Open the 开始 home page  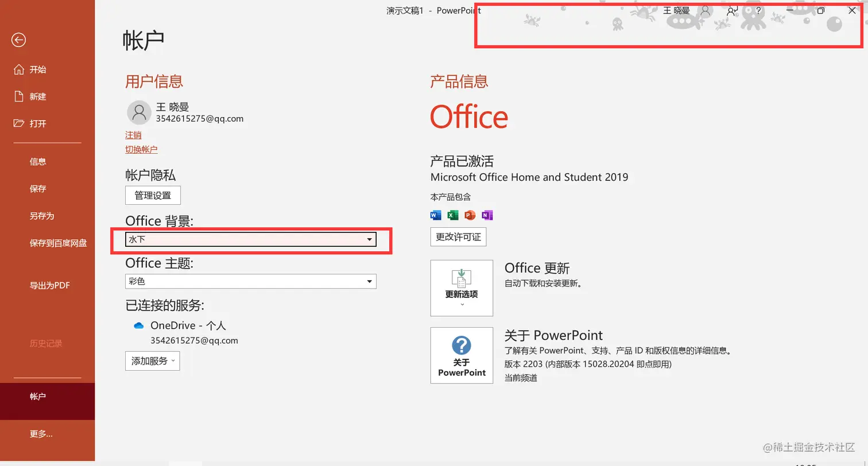(38, 69)
